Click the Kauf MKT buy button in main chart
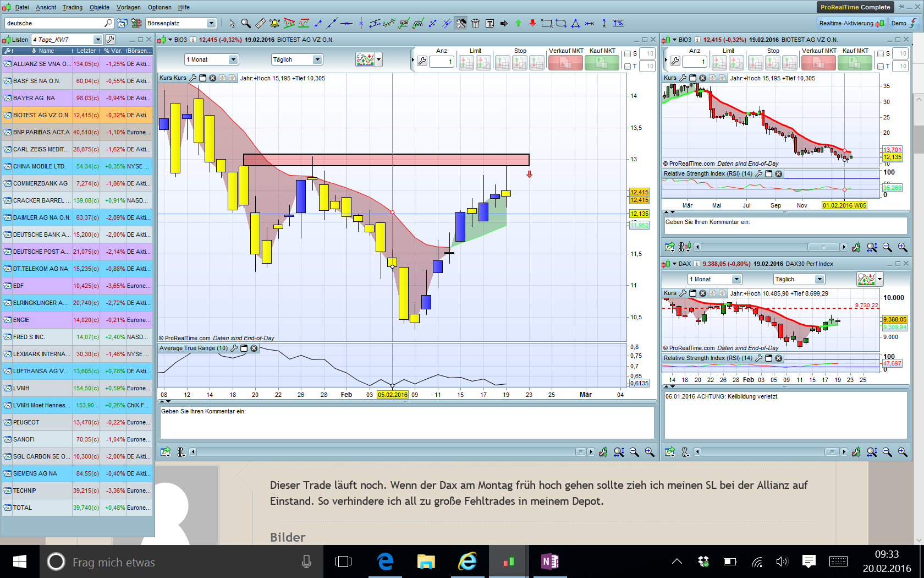This screenshot has height=578, width=924. [x=602, y=63]
